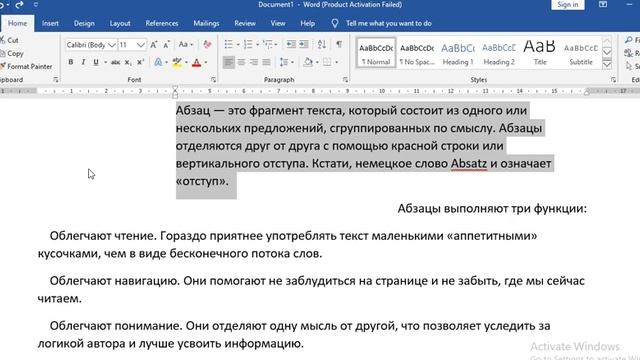Switch to the Design tab

(84, 23)
